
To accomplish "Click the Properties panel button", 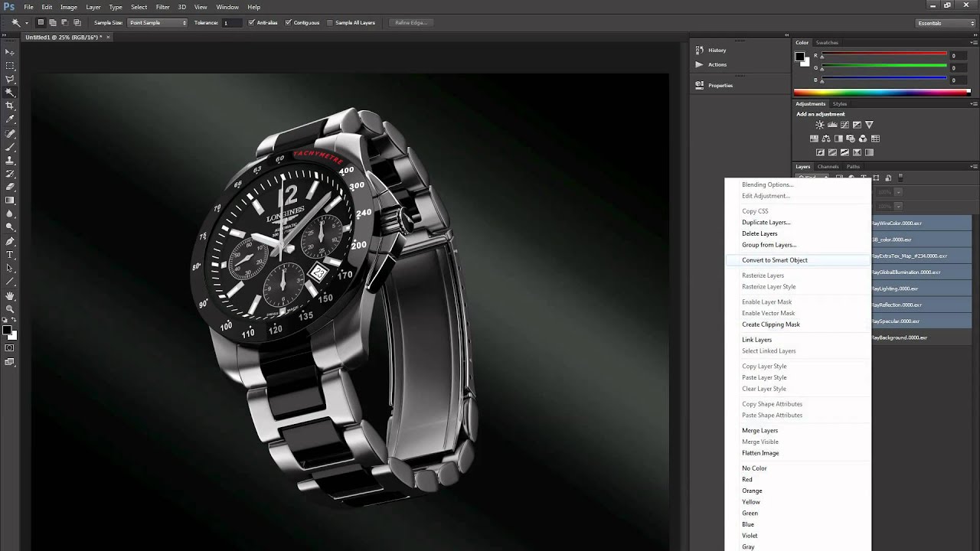I will (x=714, y=85).
